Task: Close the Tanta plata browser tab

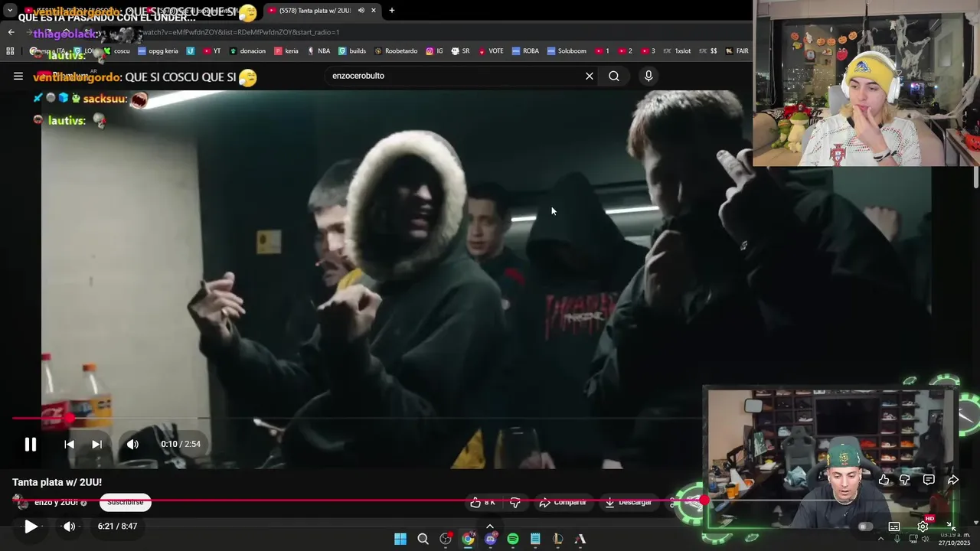Action: coord(374,10)
